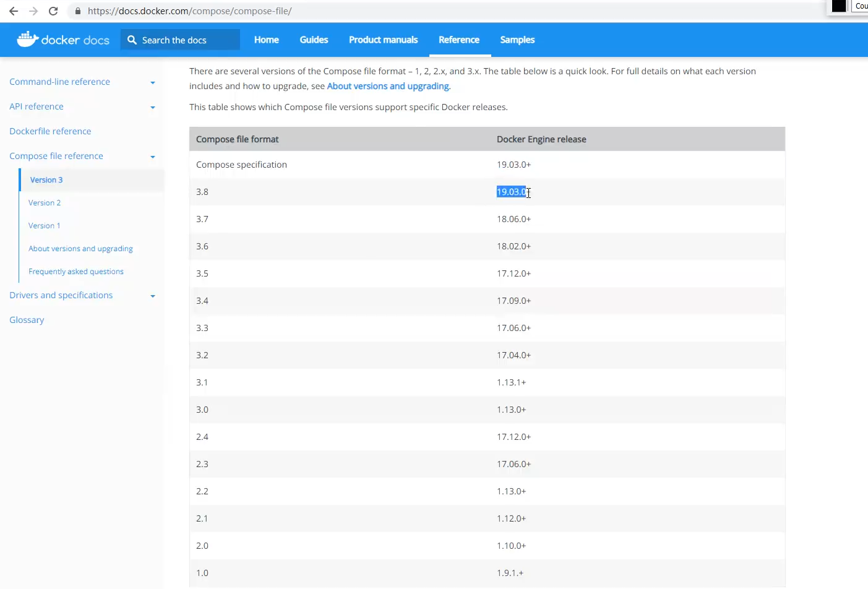Click the 1.13.1+ release cell
The height and width of the screenshot is (589, 868).
pyautogui.click(x=512, y=382)
